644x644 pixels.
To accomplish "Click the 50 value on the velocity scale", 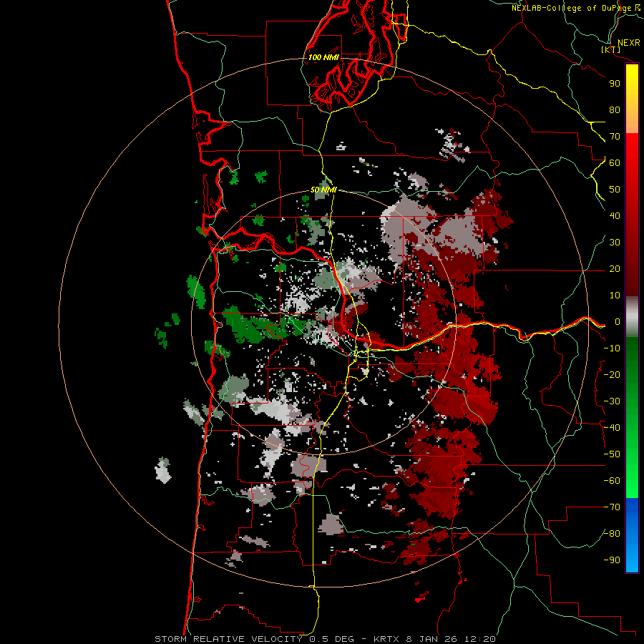I will tap(615, 190).
